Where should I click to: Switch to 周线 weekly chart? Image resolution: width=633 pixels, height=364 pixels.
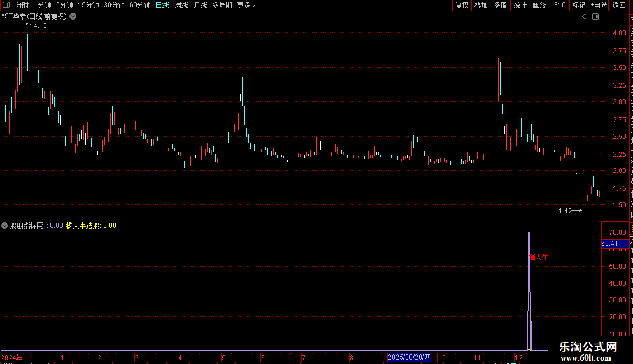(x=181, y=5)
